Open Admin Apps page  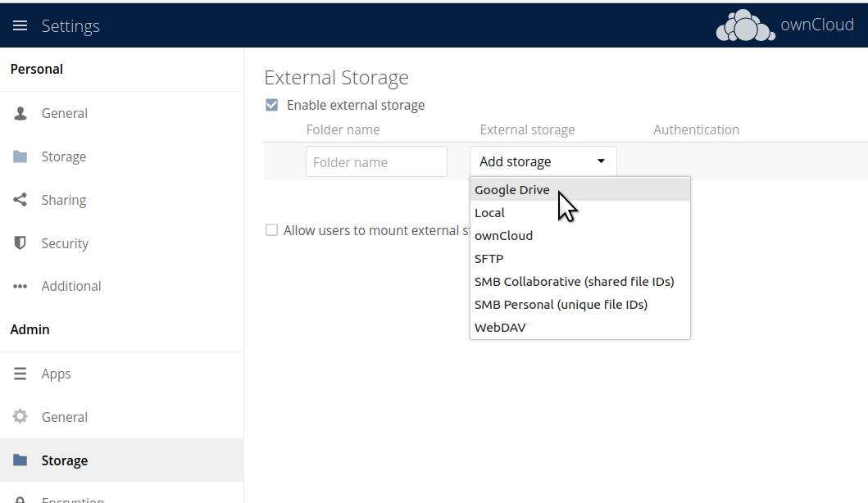[122, 374]
